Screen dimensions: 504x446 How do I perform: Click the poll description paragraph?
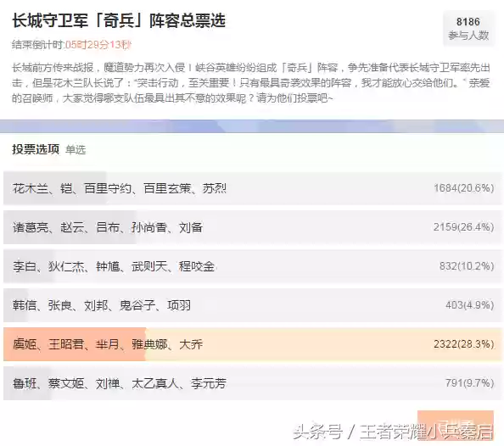(x=251, y=83)
